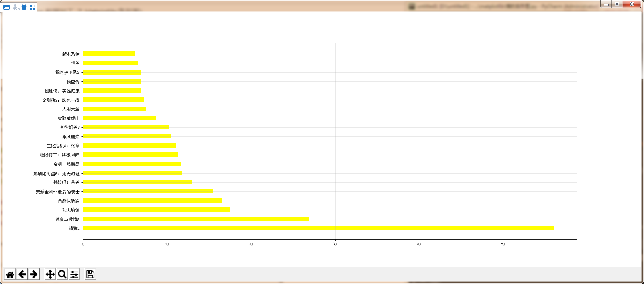Click the label 极限特工：终极回归
Viewport: 644px width, 284px height.
point(60,155)
